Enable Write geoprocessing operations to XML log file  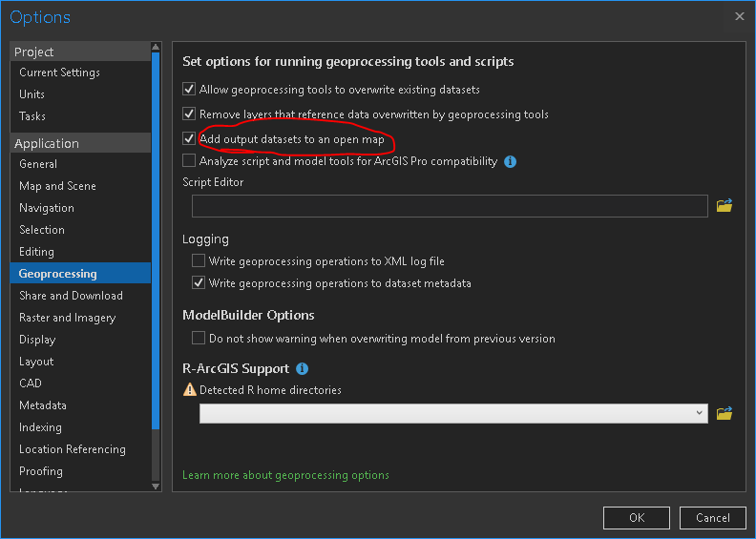(x=199, y=260)
